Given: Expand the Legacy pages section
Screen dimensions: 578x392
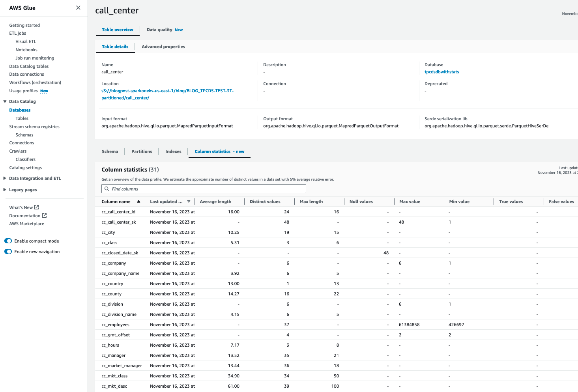Looking at the screenshot, I should [x=5, y=190].
